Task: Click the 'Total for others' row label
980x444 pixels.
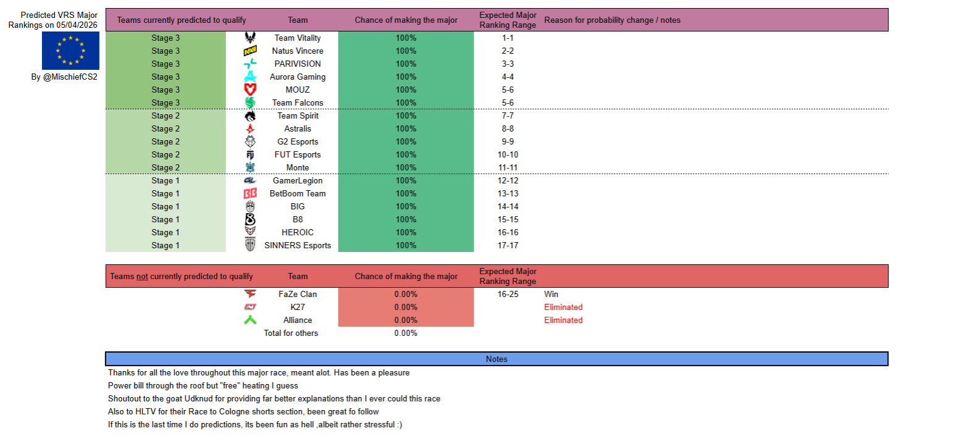Action: click(291, 333)
